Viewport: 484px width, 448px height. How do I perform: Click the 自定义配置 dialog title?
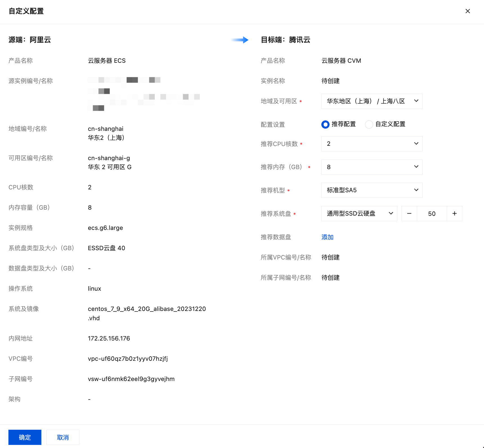26,11
